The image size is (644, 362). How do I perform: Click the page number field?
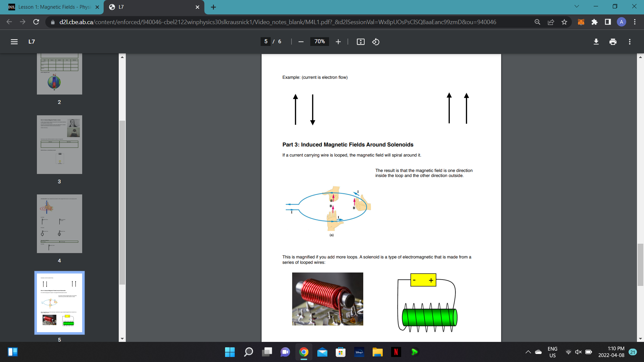pyautogui.click(x=266, y=42)
